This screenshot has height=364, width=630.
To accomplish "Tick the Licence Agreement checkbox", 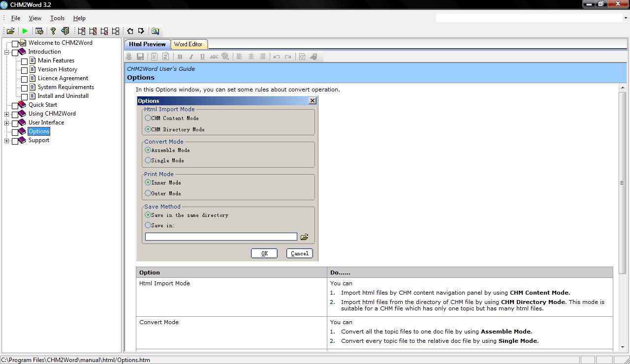I will pyautogui.click(x=25, y=79).
